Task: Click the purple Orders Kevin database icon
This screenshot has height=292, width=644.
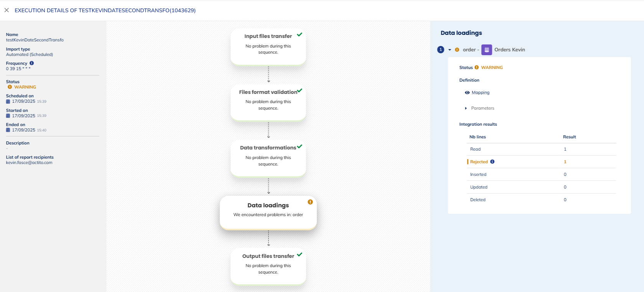Action: [x=486, y=50]
